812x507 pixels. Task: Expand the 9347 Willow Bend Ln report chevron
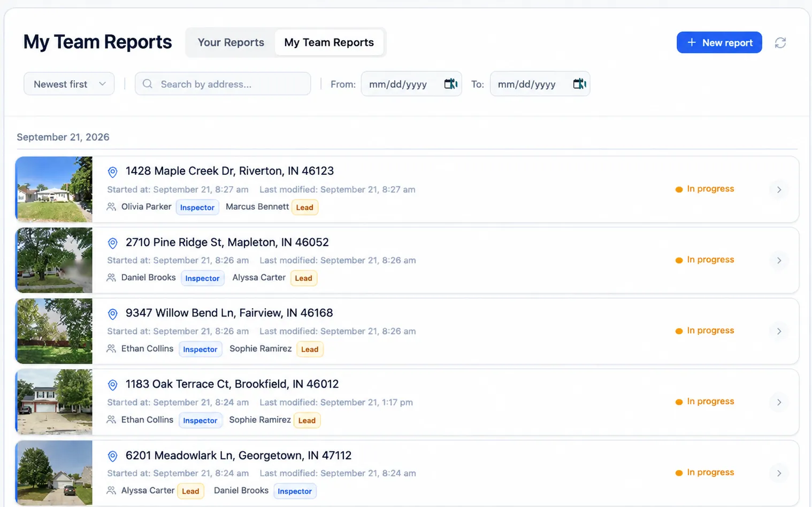click(779, 331)
